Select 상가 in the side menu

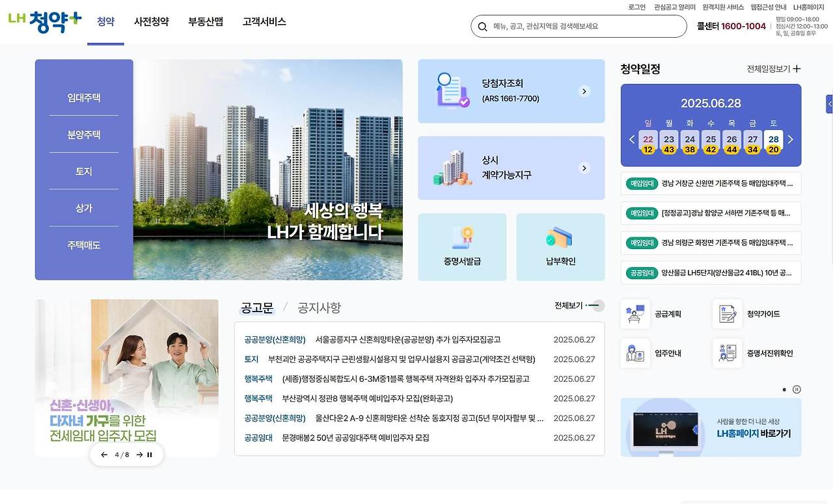click(84, 208)
